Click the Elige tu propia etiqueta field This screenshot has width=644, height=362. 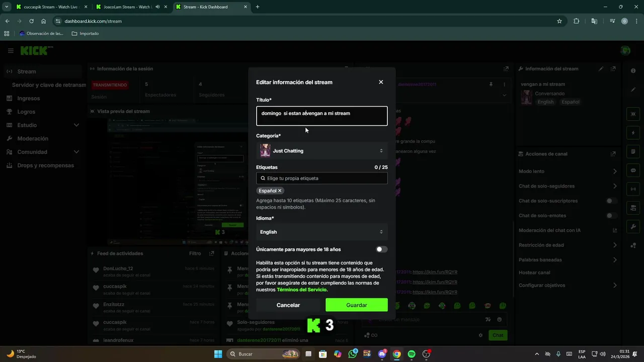(x=322, y=178)
